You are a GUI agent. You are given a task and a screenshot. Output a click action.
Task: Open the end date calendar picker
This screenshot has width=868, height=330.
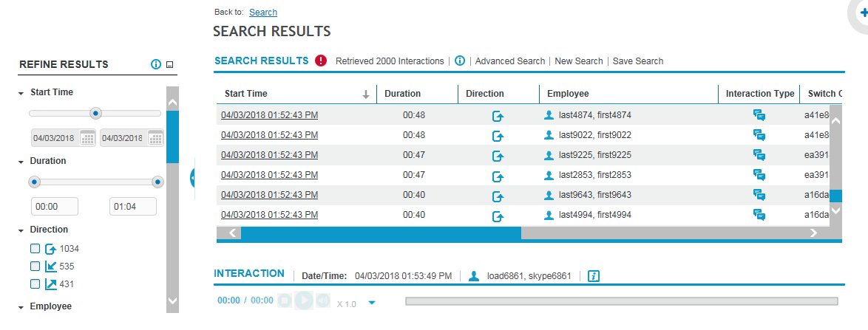pyautogui.click(x=155, y=138)
